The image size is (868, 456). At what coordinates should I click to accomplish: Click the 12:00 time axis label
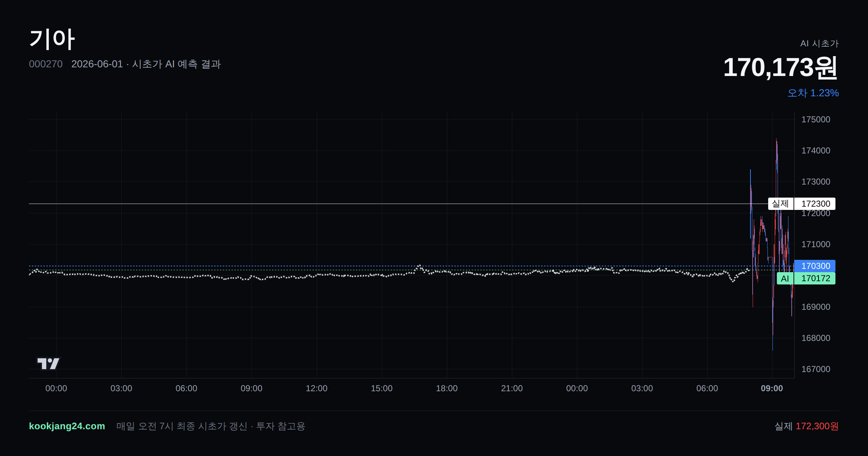tap(316, 388)
